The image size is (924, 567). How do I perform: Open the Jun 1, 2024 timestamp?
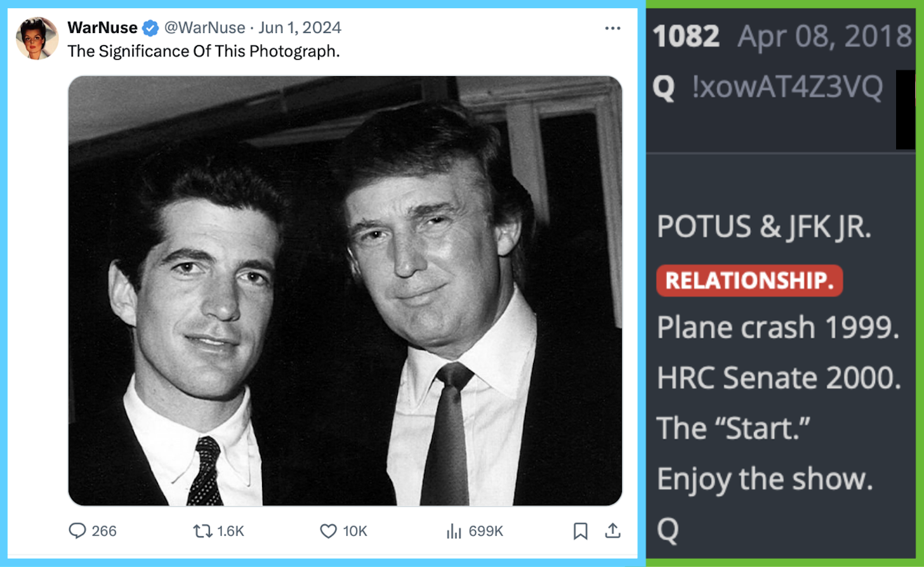tap(300, 28)
